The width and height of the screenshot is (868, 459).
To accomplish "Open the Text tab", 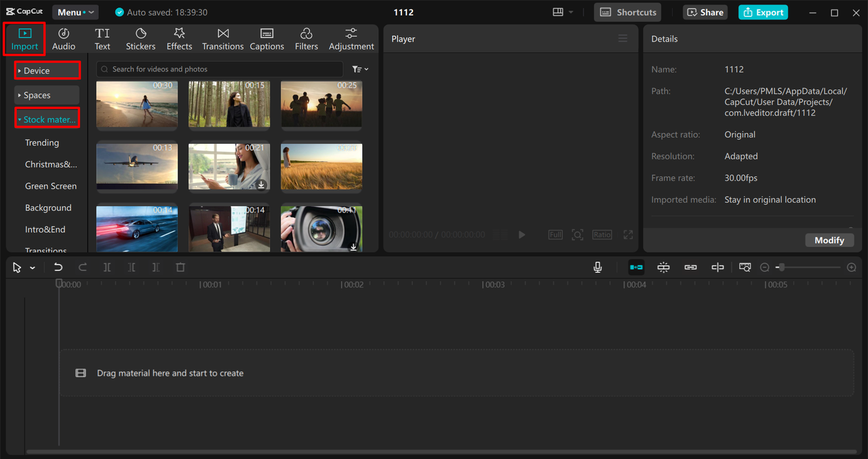I will (102, 39).
